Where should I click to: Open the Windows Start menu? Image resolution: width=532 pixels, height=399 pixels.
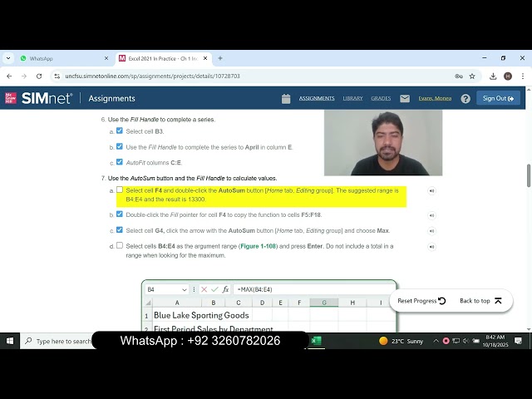(x=10, y=341)
